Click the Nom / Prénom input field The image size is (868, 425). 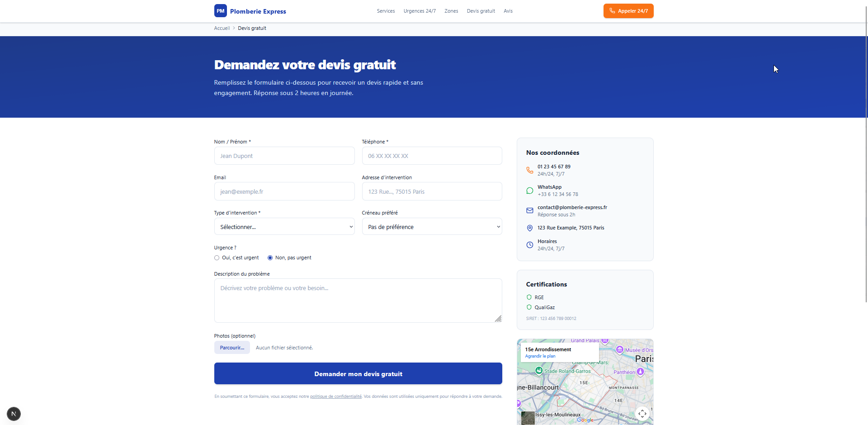[284, 156]
